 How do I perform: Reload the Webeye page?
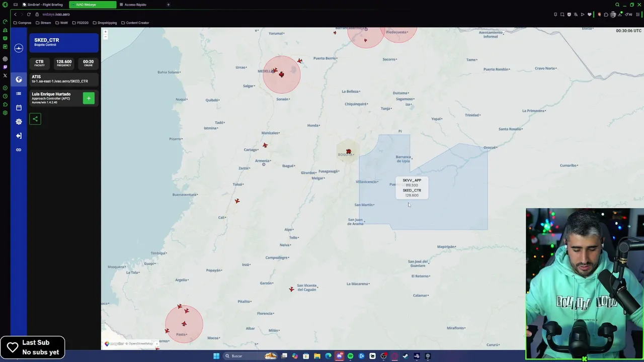coord(29,15)
